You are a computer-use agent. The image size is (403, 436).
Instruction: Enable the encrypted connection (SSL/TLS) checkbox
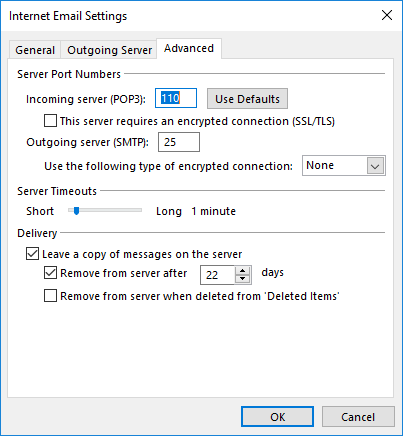click(50, 121)
